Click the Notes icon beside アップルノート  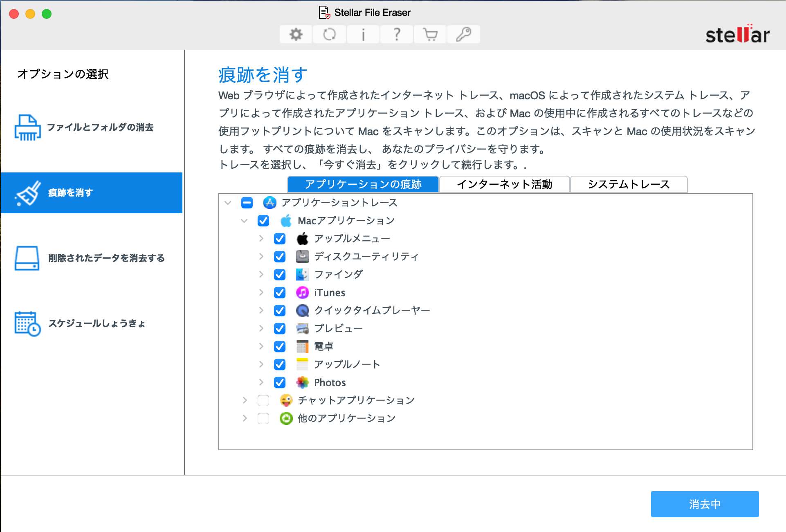click(x=303, y=364)
